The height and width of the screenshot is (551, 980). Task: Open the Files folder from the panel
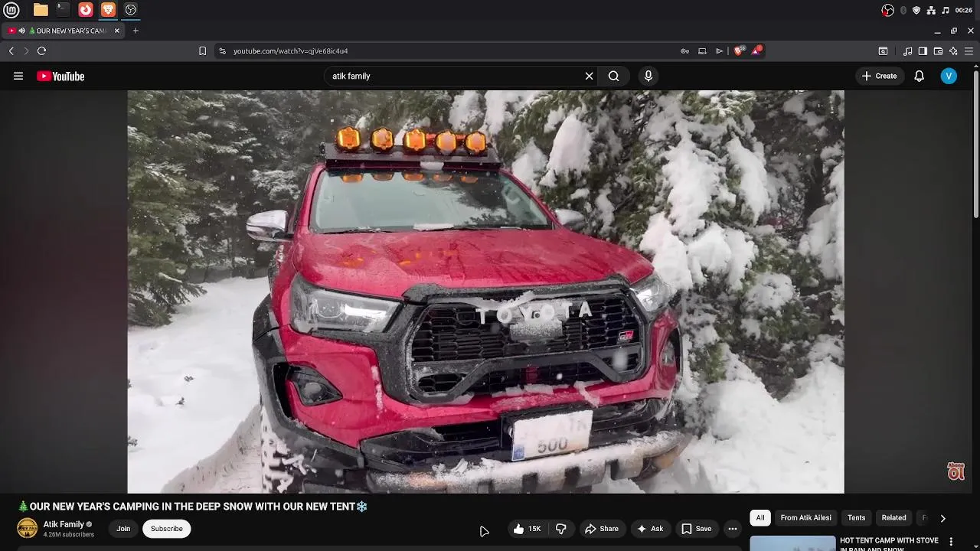coord(41,10)
